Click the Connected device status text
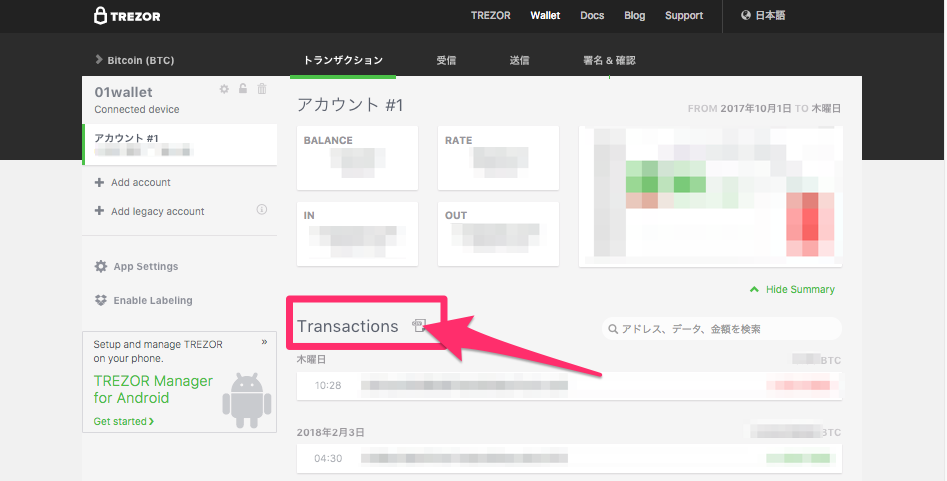This screenshot has width=947, height=481. [x=136, y=109]
